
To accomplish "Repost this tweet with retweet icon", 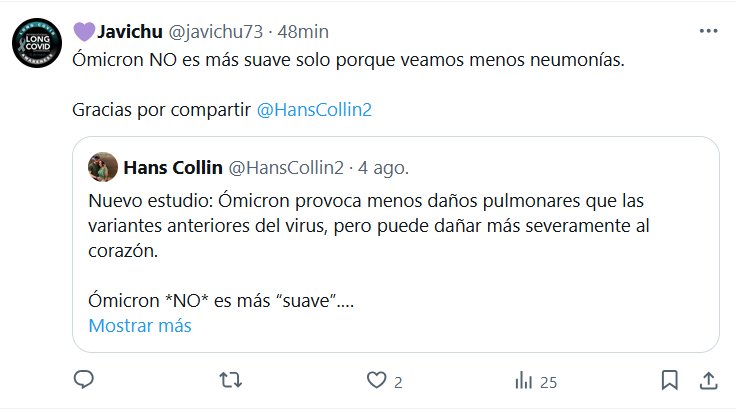I will point(230,380).
